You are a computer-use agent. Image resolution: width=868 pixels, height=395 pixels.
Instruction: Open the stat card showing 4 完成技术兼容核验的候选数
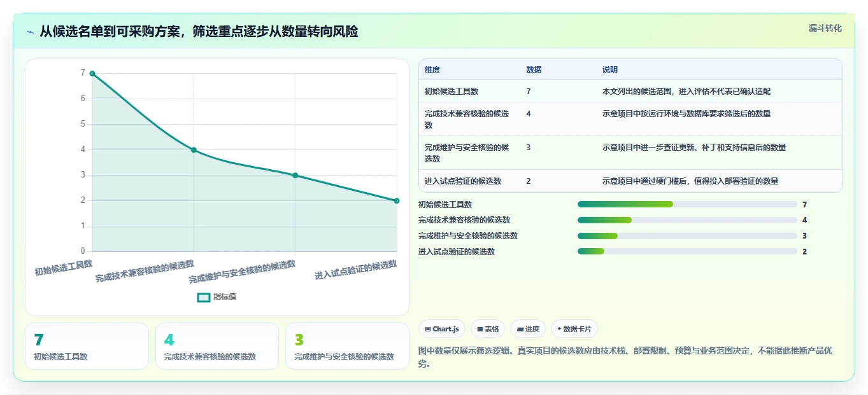coord(217,346)
